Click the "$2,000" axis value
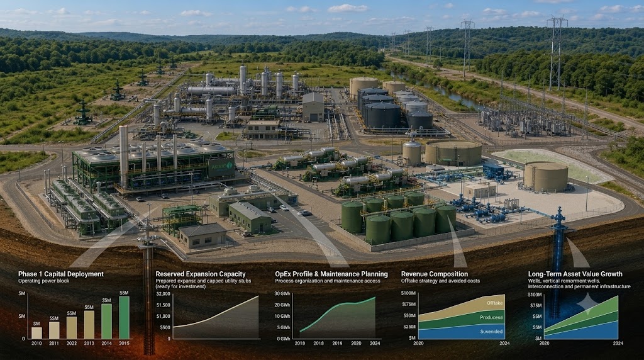644x360 pixels. click(x=163, y=294)
